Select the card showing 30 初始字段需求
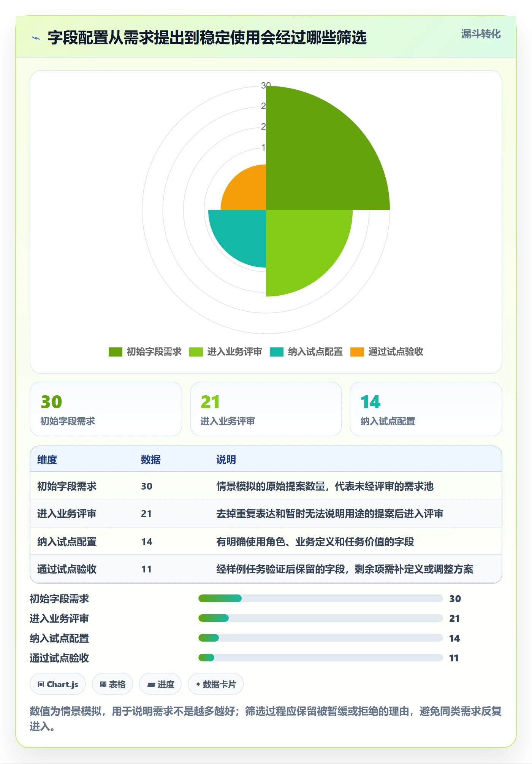This screenshot has width=532, height=764. tap(106, 409)
